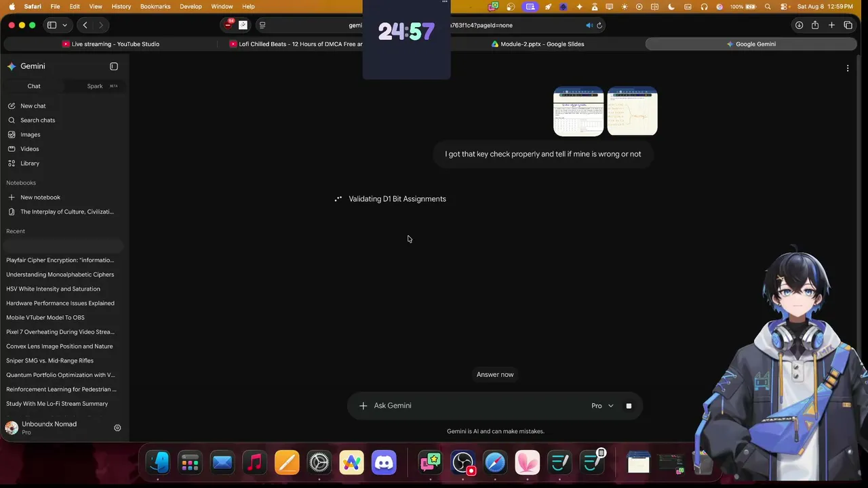Open Sniper SMG vs. Mid-Range Rifles chat
Viewport: 868px width, 488px height.
50,361
